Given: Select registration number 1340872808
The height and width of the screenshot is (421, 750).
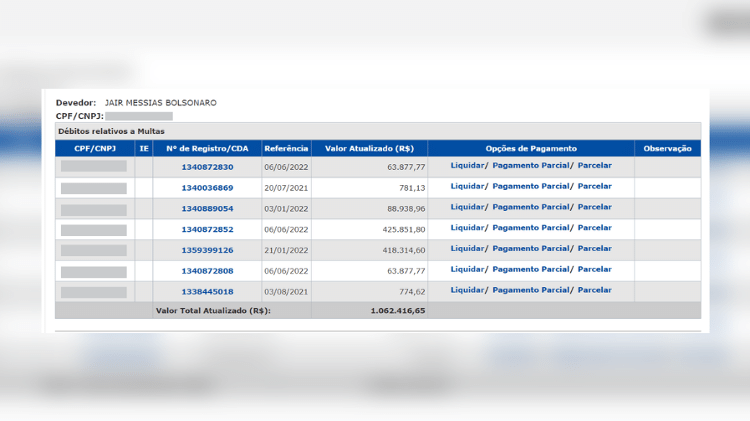Looking at the screenshot, I should (207, 271).
